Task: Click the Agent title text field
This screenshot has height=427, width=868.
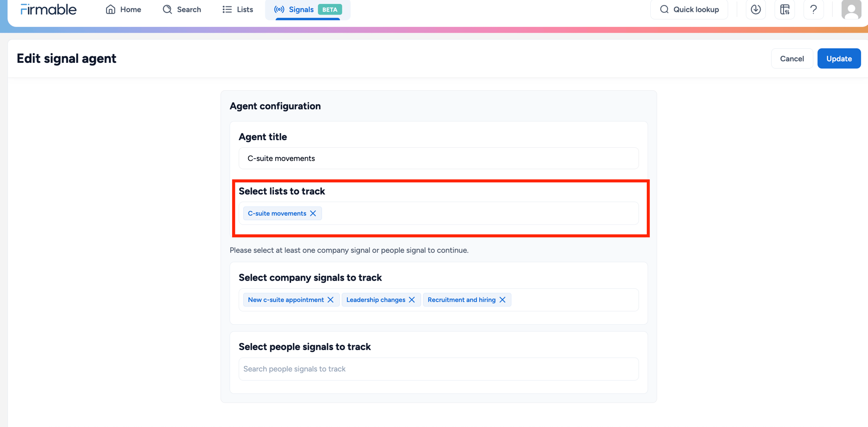Action: (x=438, y=158)
